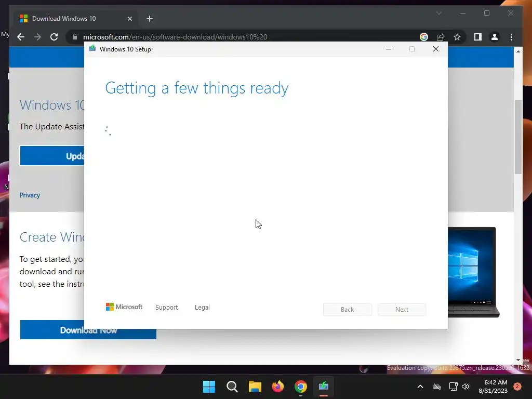Click the Back button in Setup
532x399 pixels.
pos(347,310)
